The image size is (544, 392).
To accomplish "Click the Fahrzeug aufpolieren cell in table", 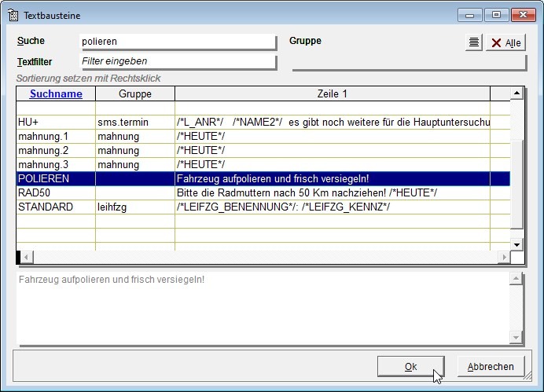I will point(333,178).
